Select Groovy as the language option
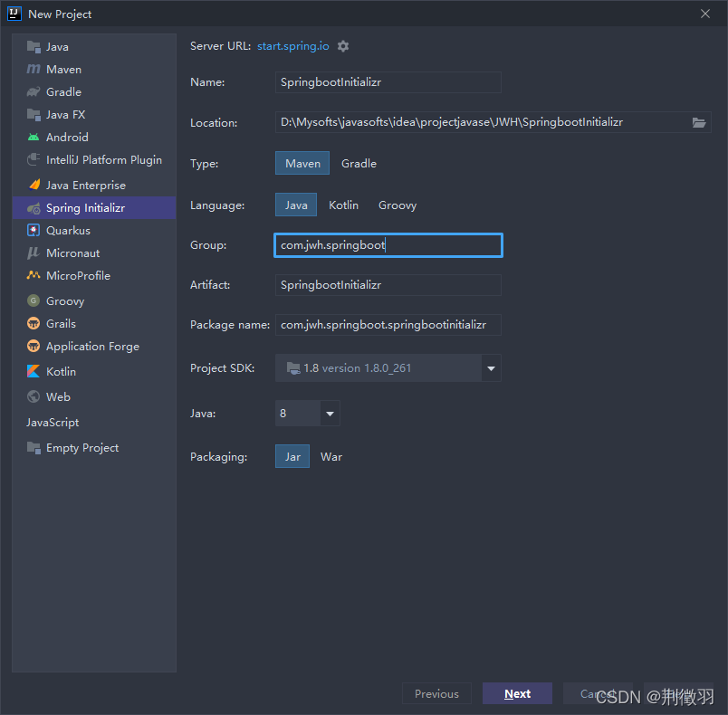Image resolution: width=728 pixels, height=715 pixels. (x=398, y=205)
